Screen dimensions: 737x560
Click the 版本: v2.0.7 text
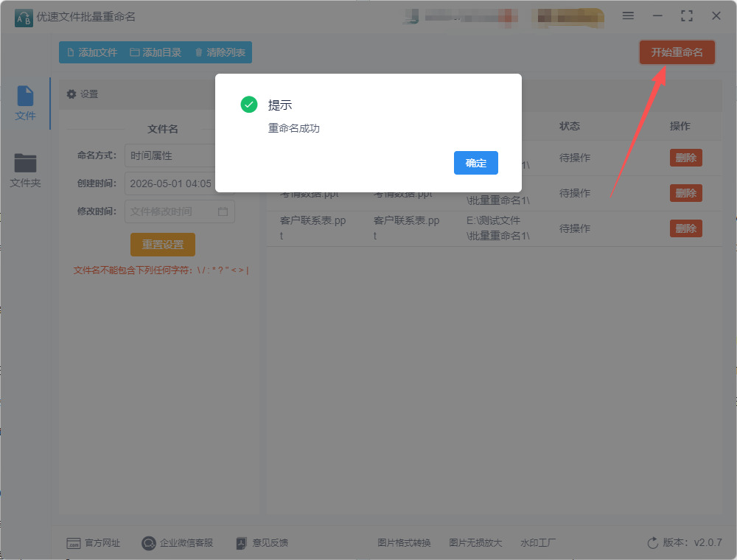pyautogui.click(x=692, y=542)
